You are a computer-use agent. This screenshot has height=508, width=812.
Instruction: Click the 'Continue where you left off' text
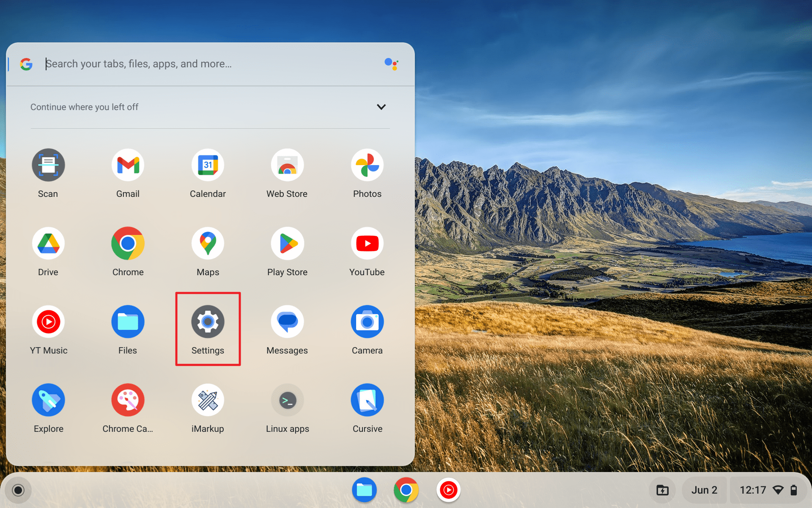pos(84,107)
